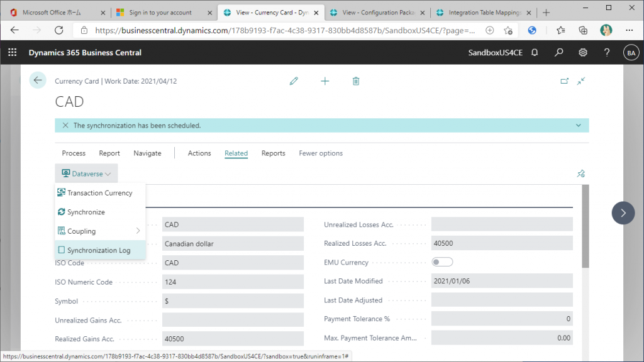Edit the currency card with pencil icon
This screenshot has width=644, height=362.
tap(294, 81)
